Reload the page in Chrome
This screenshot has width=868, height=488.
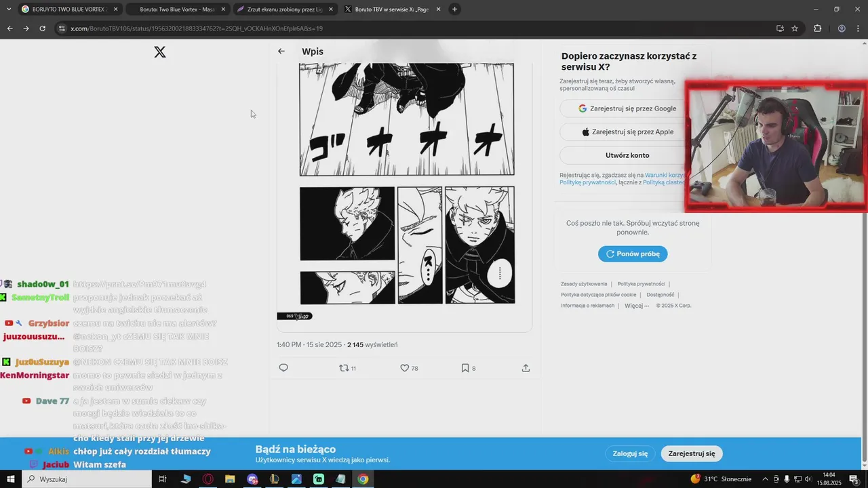pos(42,28)
